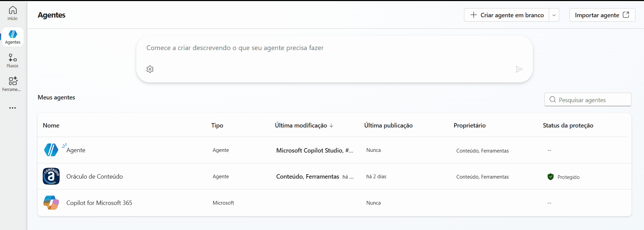Image resolution: width=644 pixels, height=230 pixels.
Task: Sort by Proprietário column header
Action: click(x=469, y=125)
